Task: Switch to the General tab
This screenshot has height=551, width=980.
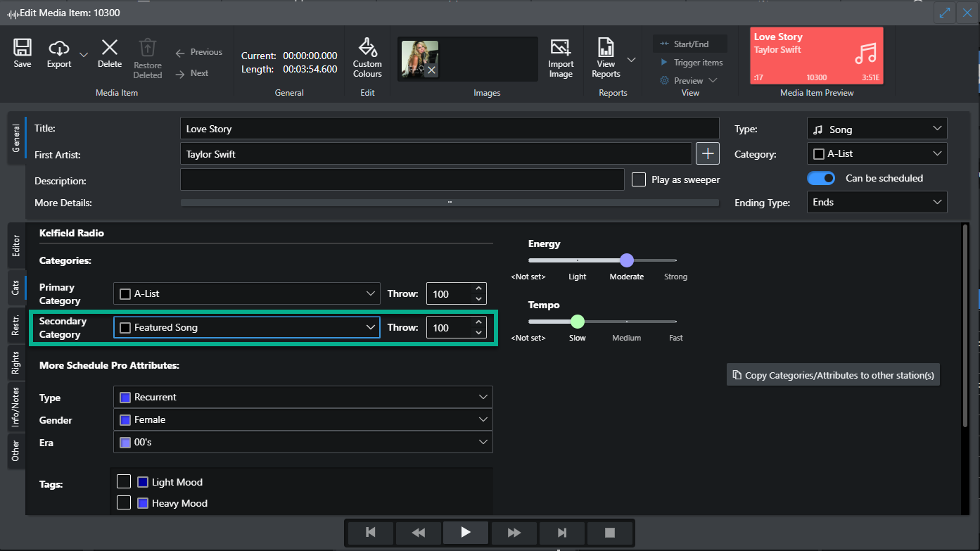Action: click(x=16, y=139)
